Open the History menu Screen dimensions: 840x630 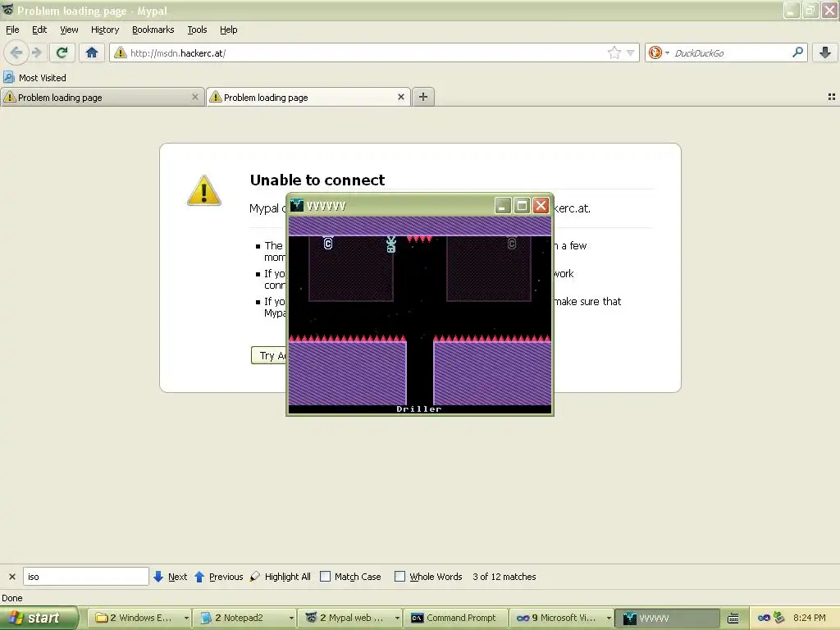104,30
